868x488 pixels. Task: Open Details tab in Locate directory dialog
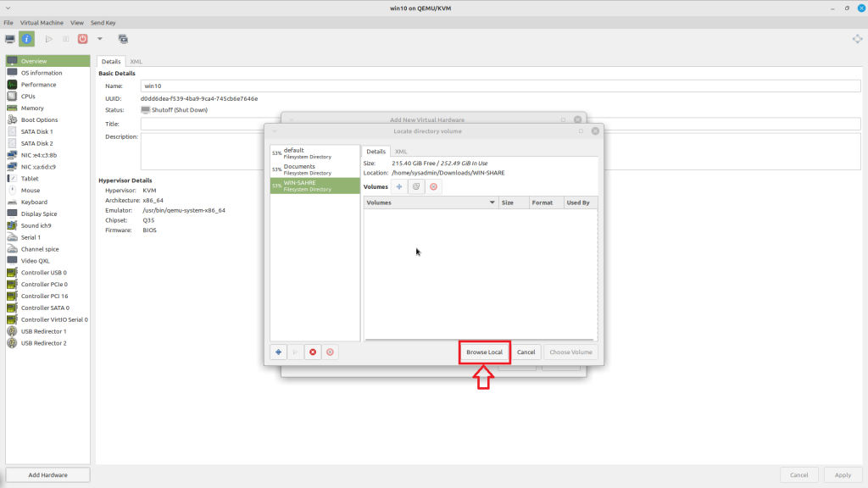pos(376,151)
